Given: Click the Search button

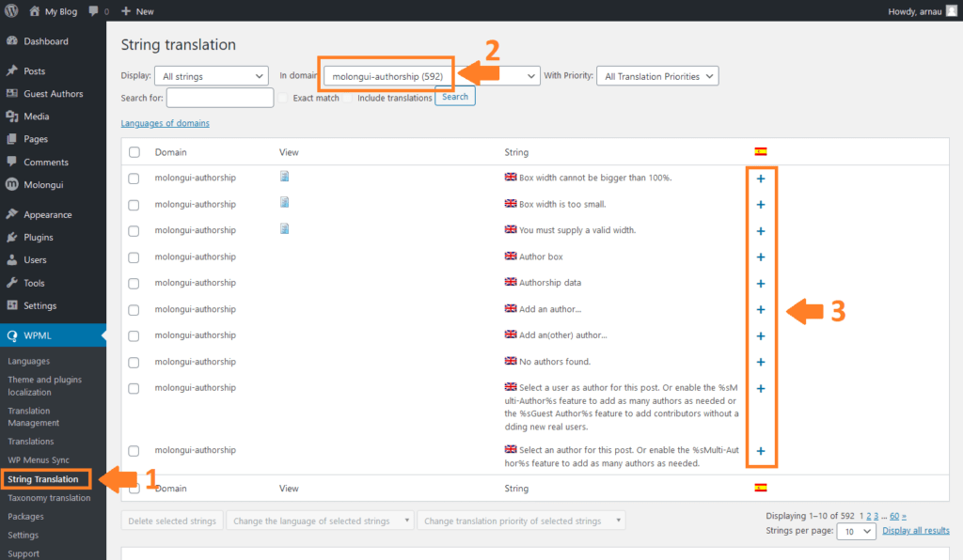Looking at the screenshot, I should (x=455, y=96).
